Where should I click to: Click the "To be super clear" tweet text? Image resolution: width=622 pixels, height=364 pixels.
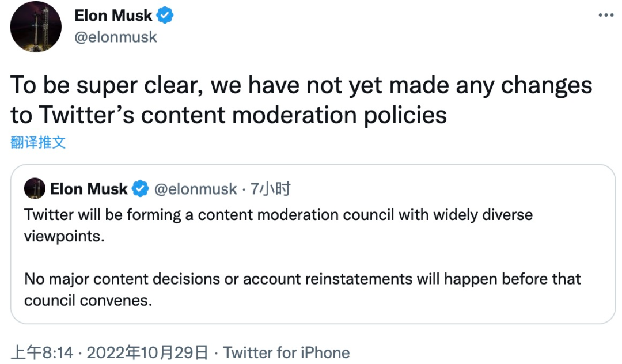click(301, 86)
